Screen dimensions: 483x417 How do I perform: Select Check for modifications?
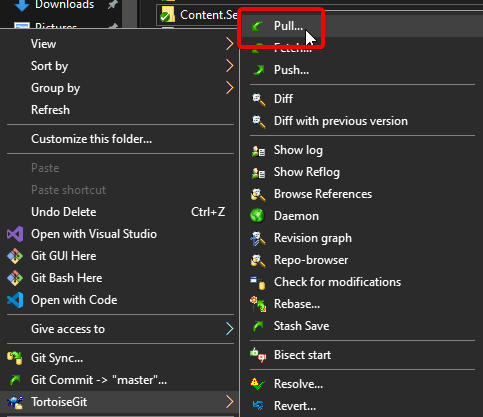[x=362, y=282]
